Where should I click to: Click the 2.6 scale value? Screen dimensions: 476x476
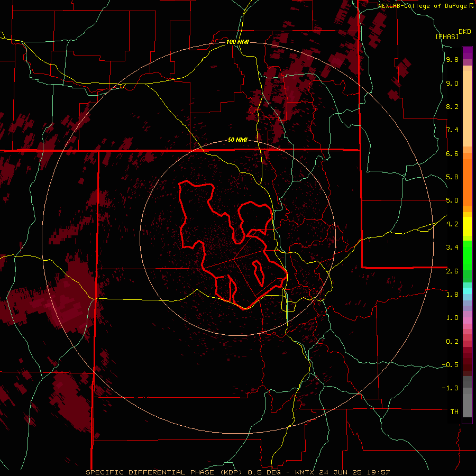coord(452,271)
